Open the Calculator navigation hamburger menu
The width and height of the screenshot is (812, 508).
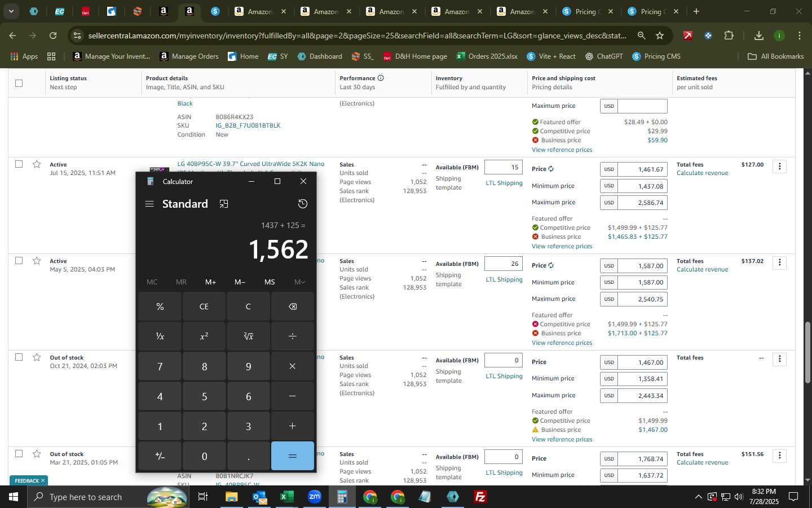tap(149, 204)
